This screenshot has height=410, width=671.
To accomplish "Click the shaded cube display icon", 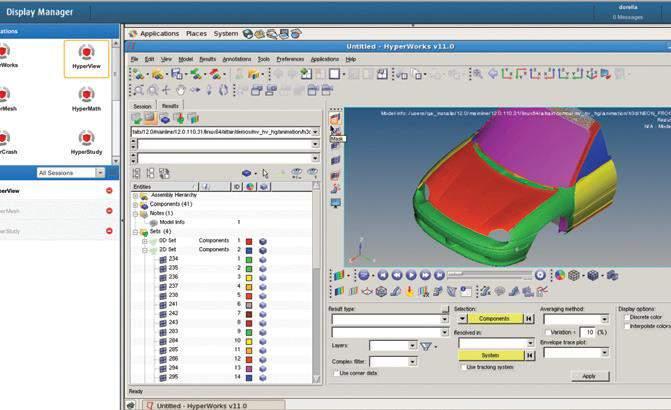I will click(593, 275).
